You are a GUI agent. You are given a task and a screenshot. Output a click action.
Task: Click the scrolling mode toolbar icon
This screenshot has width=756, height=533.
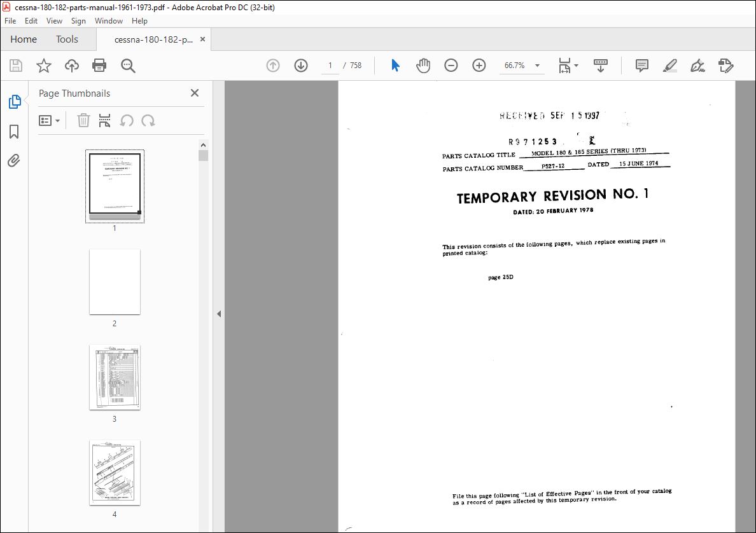(600, 66)
